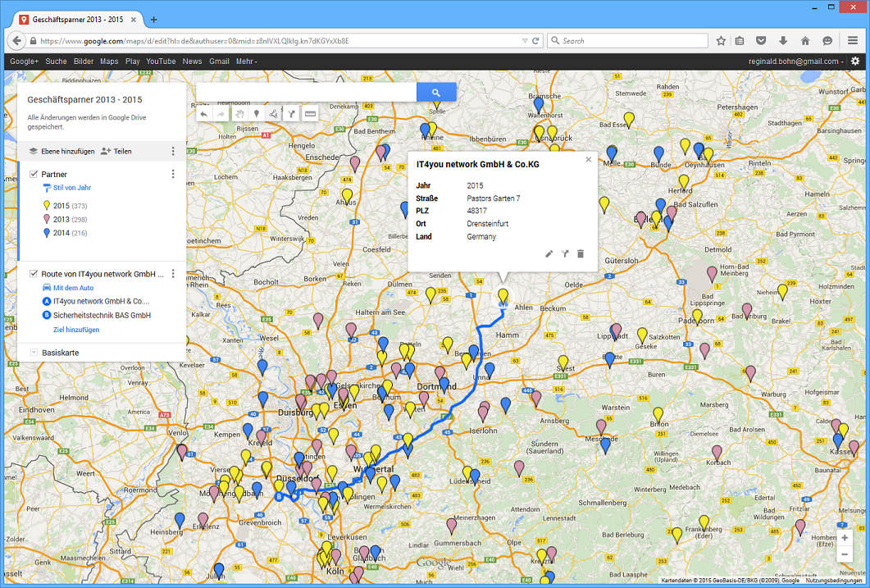
Task: Open YouTube in the Google bar
Action: (161, 62)
